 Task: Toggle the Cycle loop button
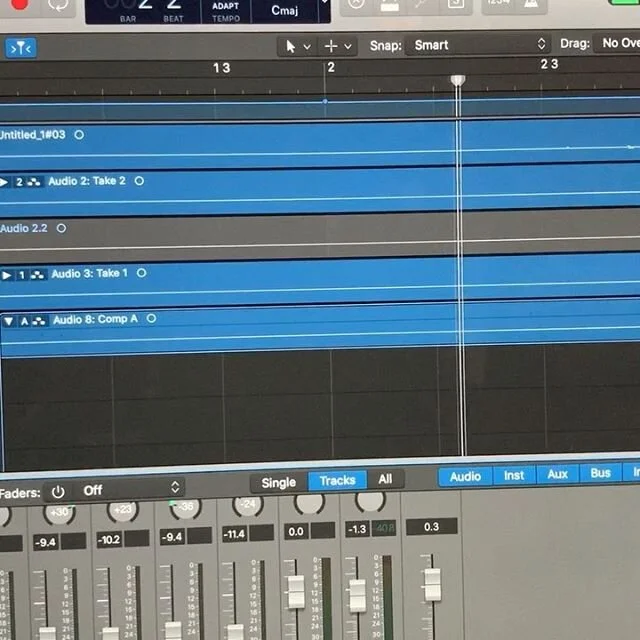(58, 4)
